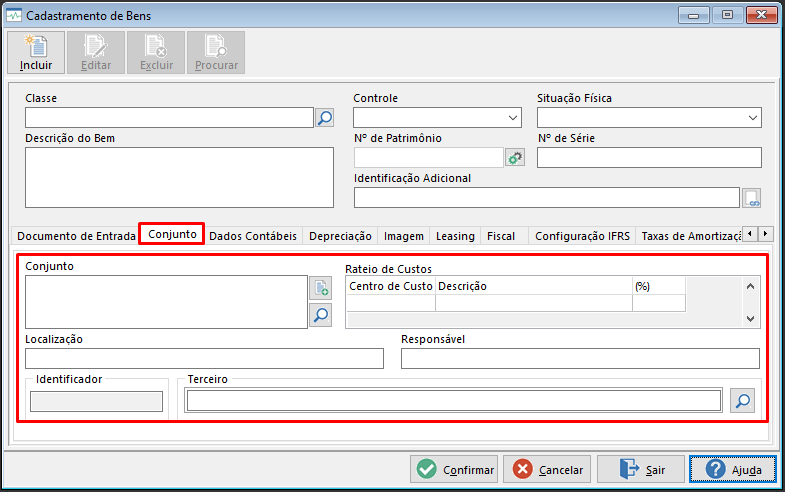Screen dimensions: 785x492
Task: Open the Leasing tab
Action: coord(455,236)
